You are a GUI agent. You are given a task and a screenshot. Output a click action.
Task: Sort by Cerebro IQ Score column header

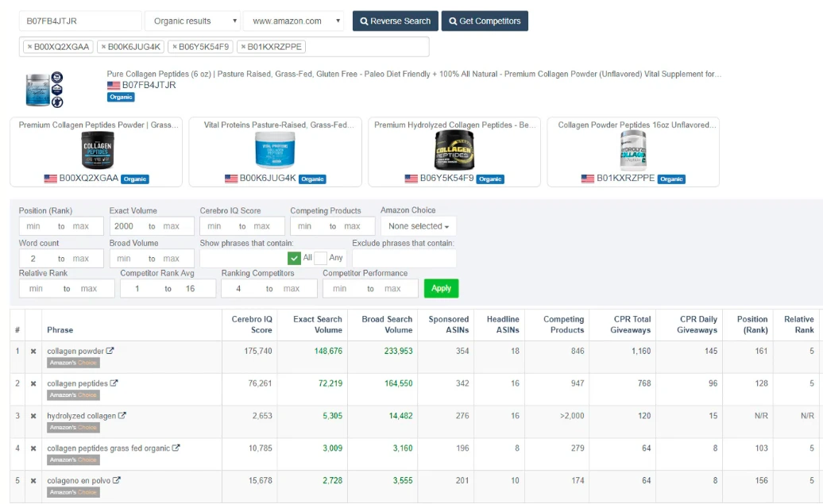252,325
